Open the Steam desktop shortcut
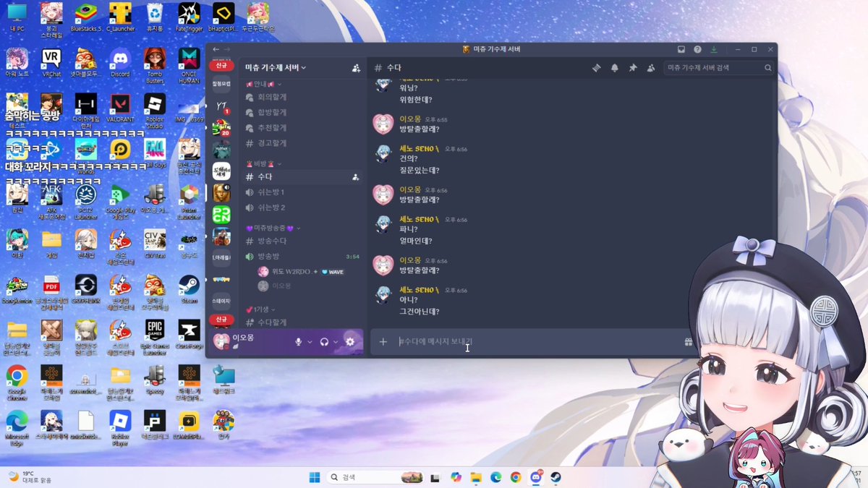Viewport: 868px width, 488px height. 189,288
